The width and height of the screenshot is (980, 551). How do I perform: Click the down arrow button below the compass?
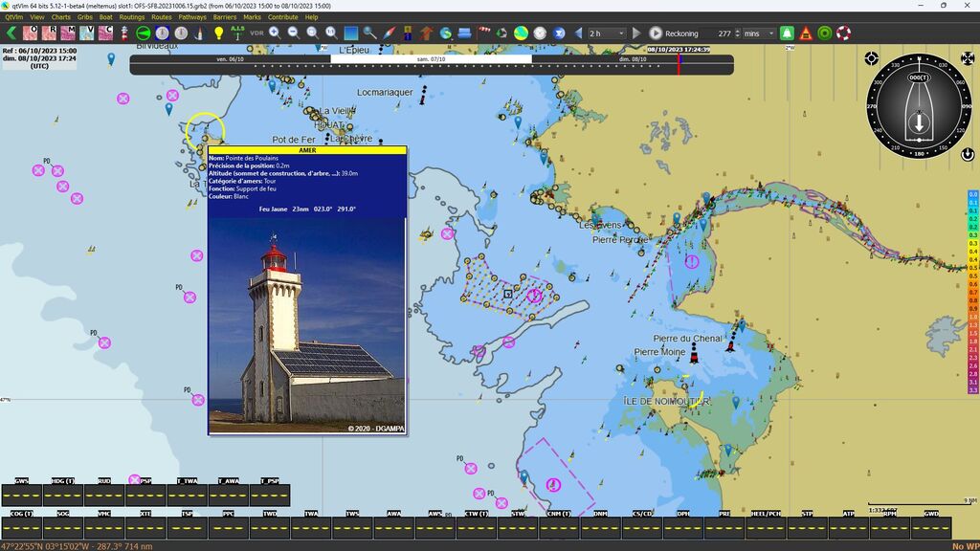click(967, 154)
